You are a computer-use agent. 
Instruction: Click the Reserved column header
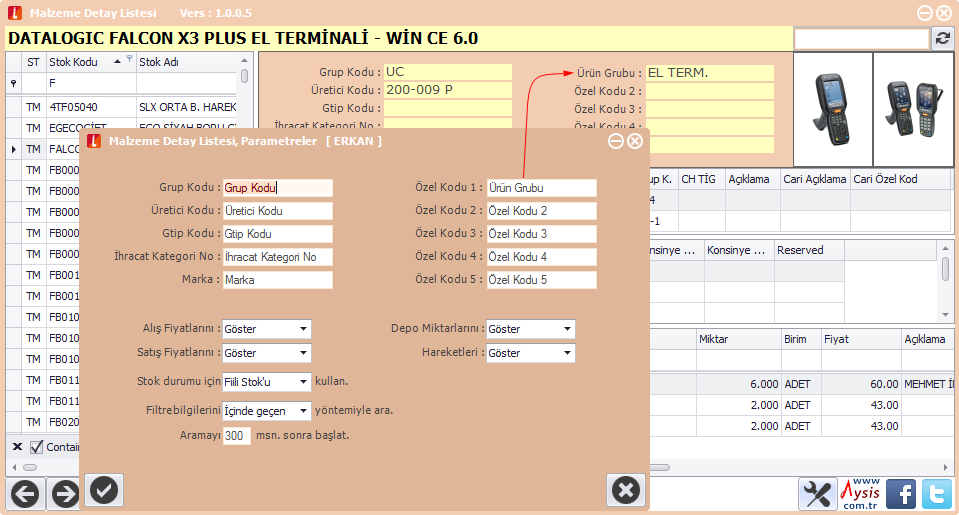click(809, 250)
